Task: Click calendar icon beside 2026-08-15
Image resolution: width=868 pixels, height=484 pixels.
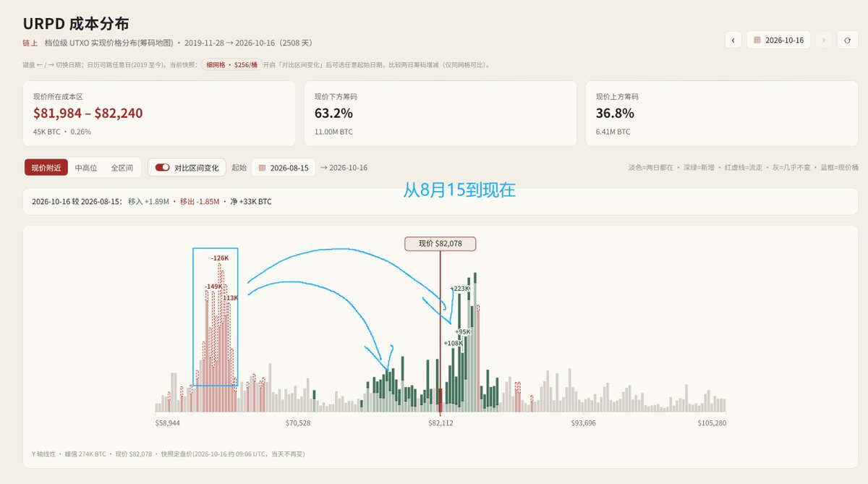Action: pyautogui.click(x=262, y=168)
